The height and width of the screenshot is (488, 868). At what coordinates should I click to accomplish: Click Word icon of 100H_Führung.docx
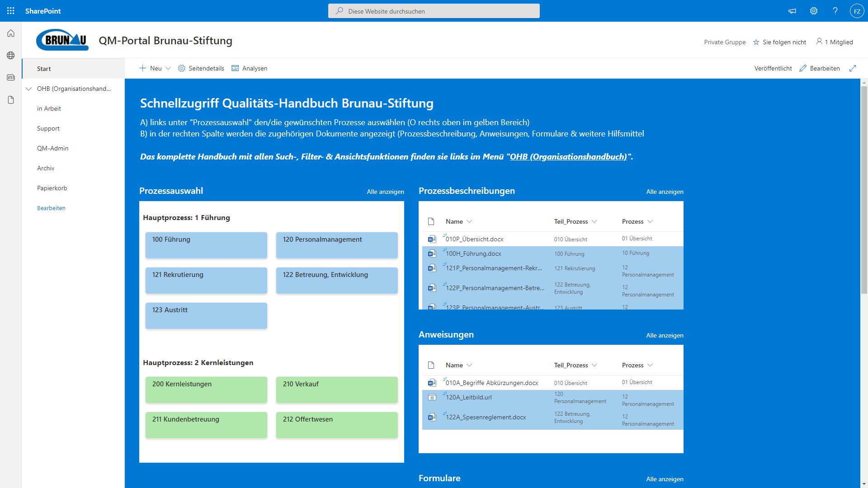(432, 253)
